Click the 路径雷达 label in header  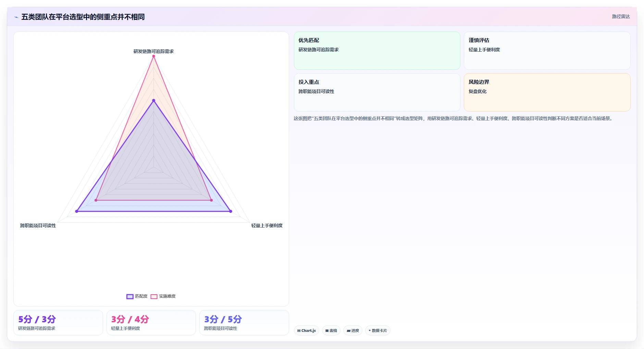pos(621,16)
